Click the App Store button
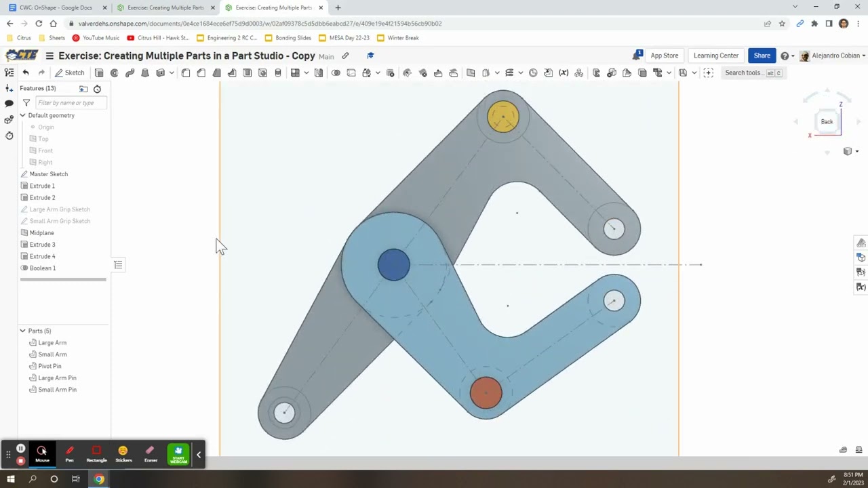Image resolution: width=868 pixels, height=488 pixels. (665, 56)
